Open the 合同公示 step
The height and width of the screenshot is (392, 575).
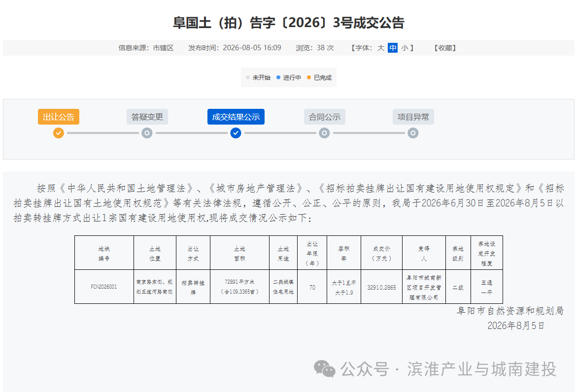[325, 117]
